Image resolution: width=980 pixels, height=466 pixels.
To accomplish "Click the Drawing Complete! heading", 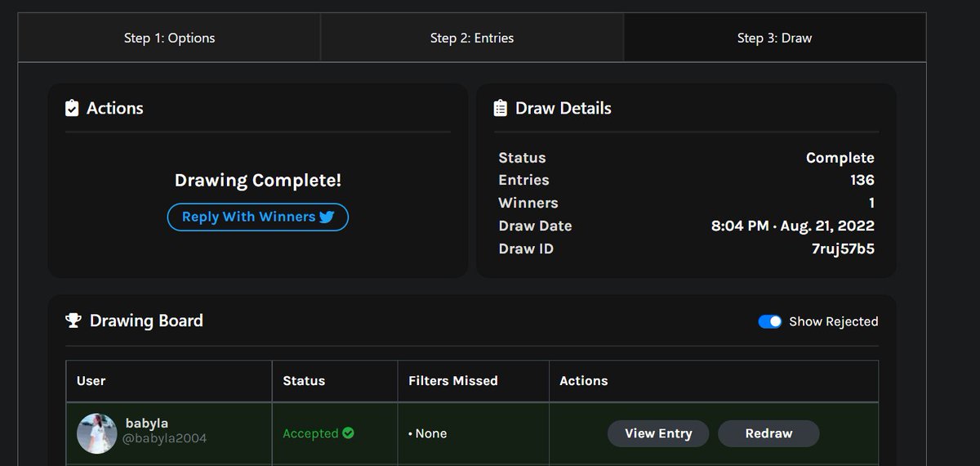I will coord(258,181).
